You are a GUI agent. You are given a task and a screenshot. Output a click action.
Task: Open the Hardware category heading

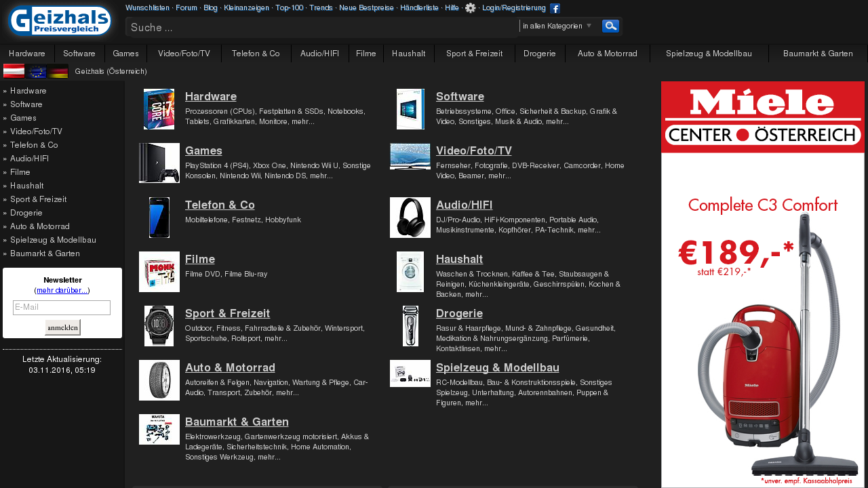tap(211, 96)
